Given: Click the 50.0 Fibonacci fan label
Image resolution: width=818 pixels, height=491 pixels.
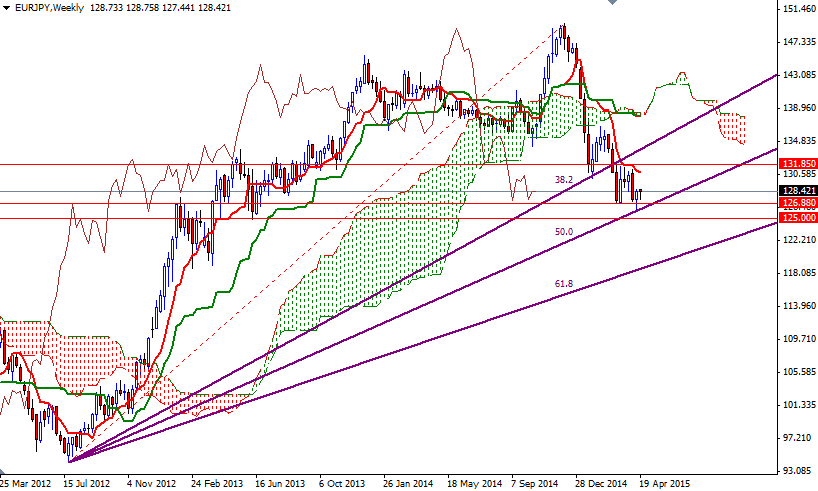Looking at the screenshot, I should pos(564,232).
